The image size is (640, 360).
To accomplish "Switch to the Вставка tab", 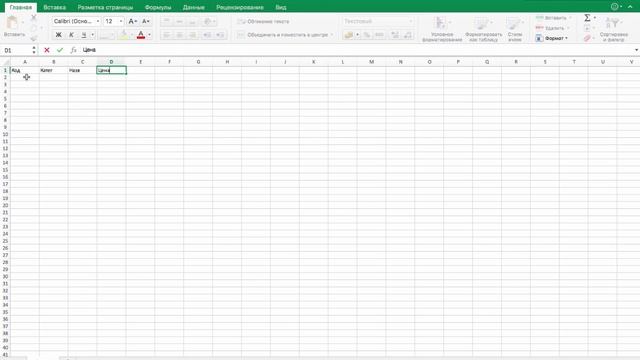I will tap(54, 7).
